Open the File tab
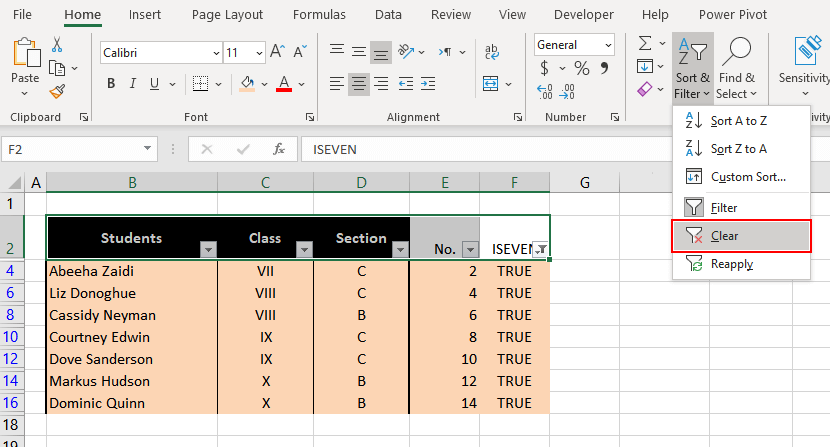 tap(22, 15)
